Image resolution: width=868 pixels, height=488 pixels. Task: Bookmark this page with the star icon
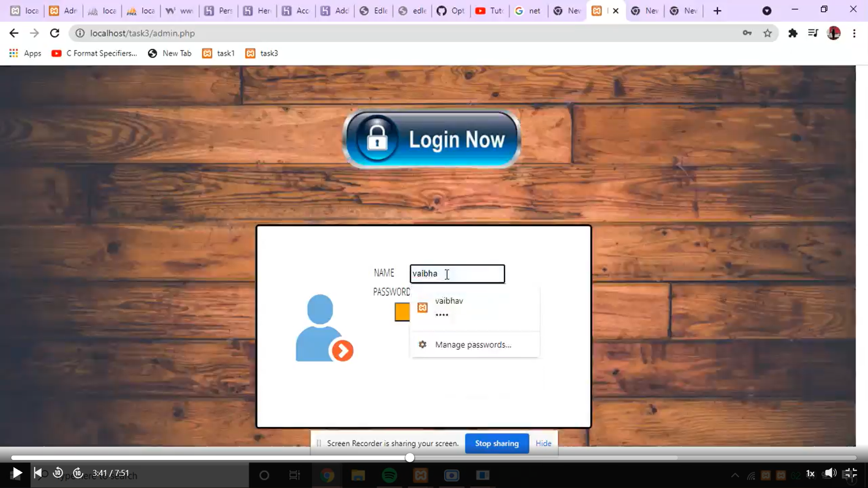(768, 33)
